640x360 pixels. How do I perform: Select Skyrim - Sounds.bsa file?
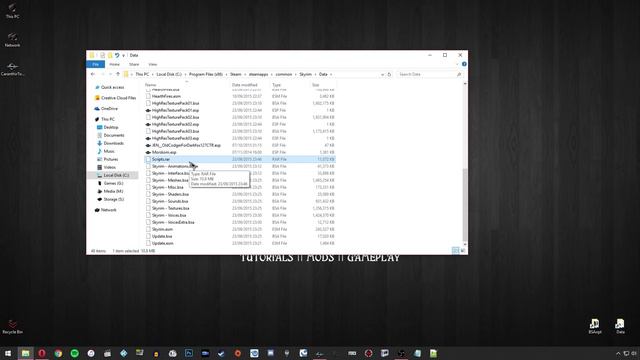[170, 201]
